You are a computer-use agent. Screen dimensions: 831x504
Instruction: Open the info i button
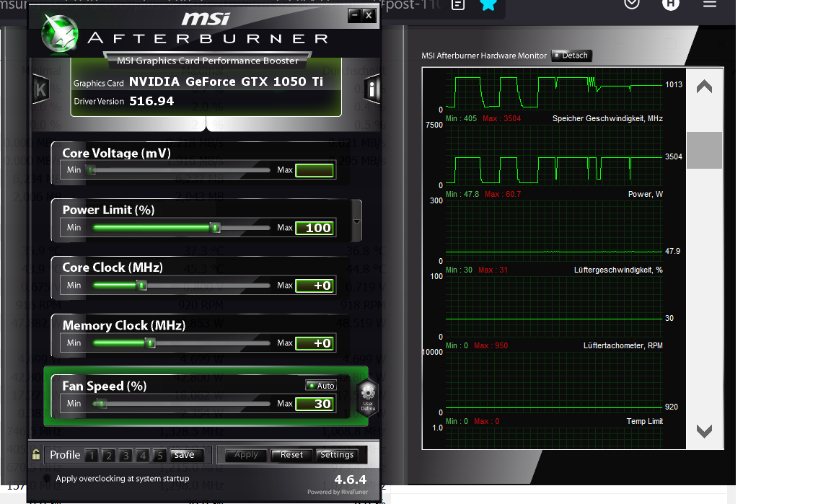click(x=371, y=89)
